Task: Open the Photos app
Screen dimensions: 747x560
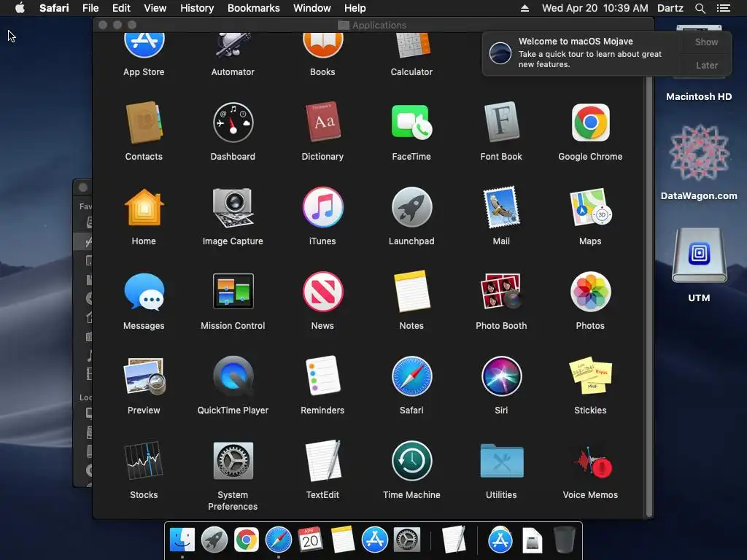Action: [x=590, y=292]
